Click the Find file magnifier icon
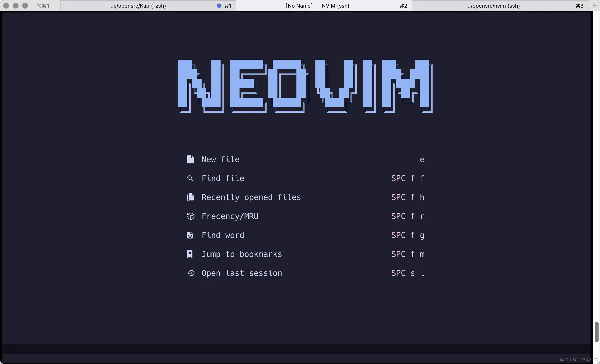Screen dimensions: 600x364 (x=191, y=178)
